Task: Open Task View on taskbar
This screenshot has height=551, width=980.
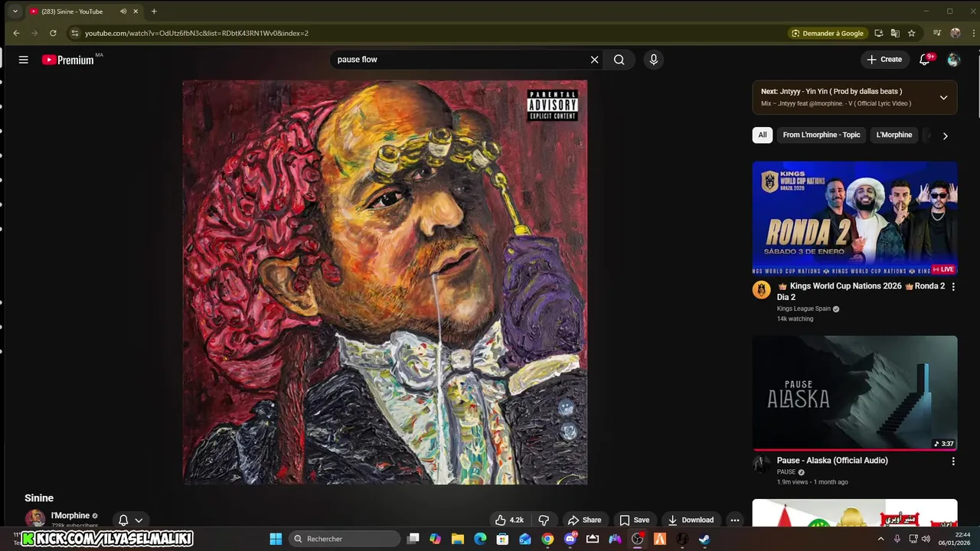Action: (x=413, y=539)
